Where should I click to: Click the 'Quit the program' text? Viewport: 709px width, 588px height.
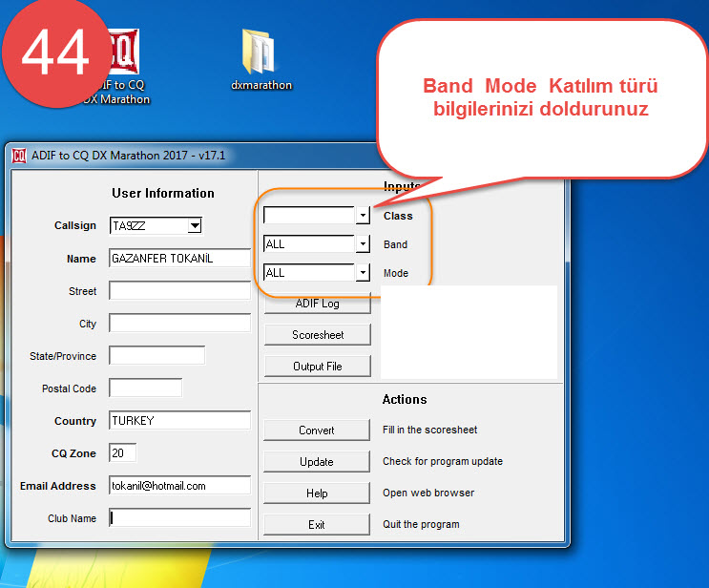(x=421, y=524)
